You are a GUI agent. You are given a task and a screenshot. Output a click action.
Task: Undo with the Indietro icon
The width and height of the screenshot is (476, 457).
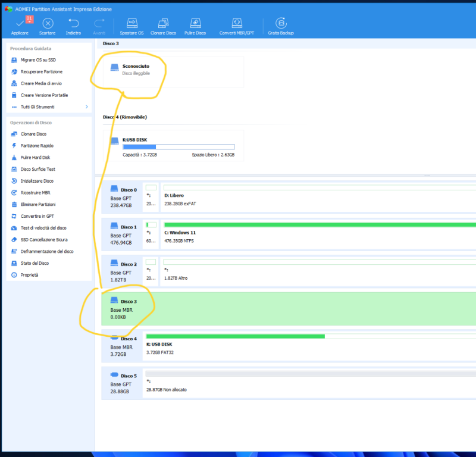pos(73,23)
